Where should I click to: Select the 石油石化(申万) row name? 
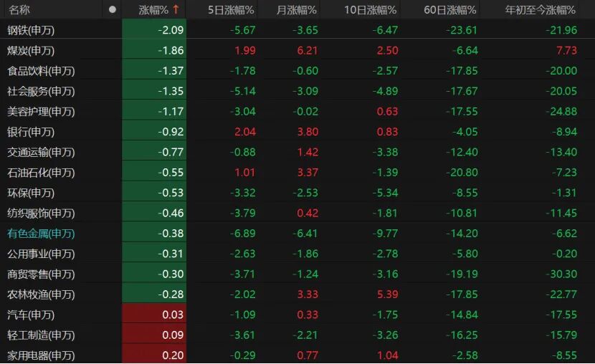click(x=41, y=173)
